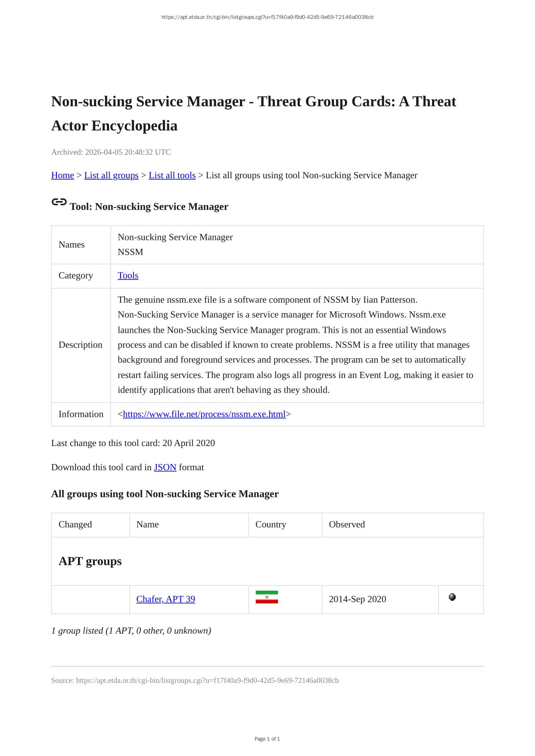Image resolution: width=535 pixels, height=756 pixels.
Task: Click the Name column header
Action: point(147,524)
